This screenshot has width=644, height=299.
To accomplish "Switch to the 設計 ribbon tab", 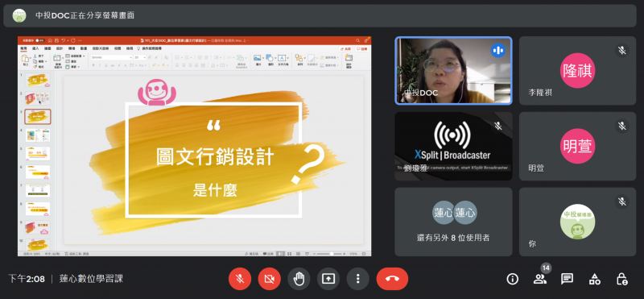I will pos(60,48).
